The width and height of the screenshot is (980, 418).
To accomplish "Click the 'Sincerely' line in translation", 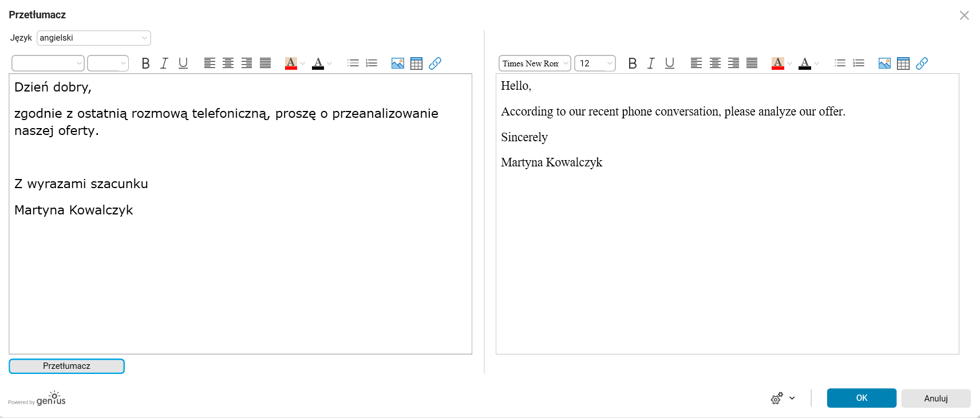I will tap(524, 137).
